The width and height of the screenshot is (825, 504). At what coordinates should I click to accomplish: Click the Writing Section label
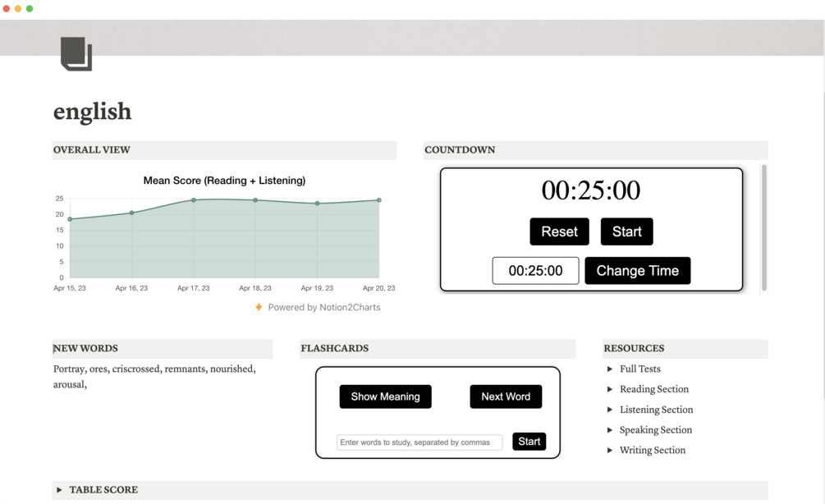[x=653, y=451]
